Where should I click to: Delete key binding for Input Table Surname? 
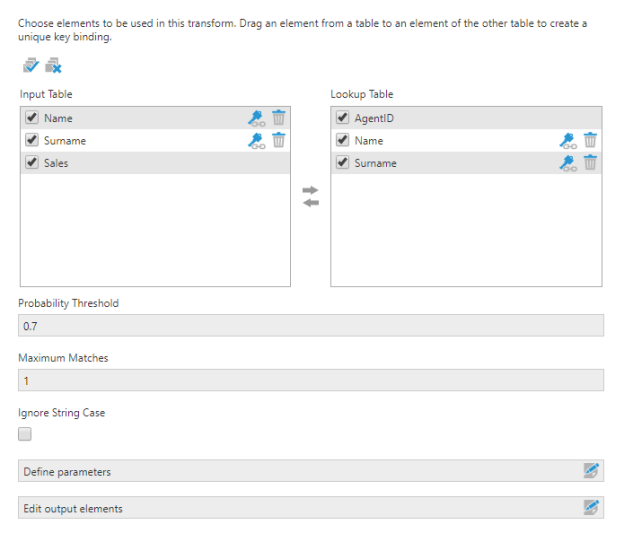pos(279,141)
